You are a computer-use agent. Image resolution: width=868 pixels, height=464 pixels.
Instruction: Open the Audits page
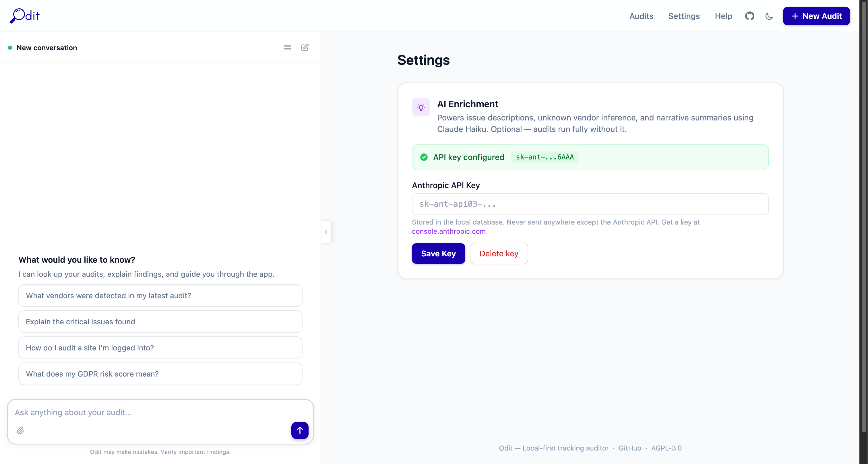click(641, 16)
